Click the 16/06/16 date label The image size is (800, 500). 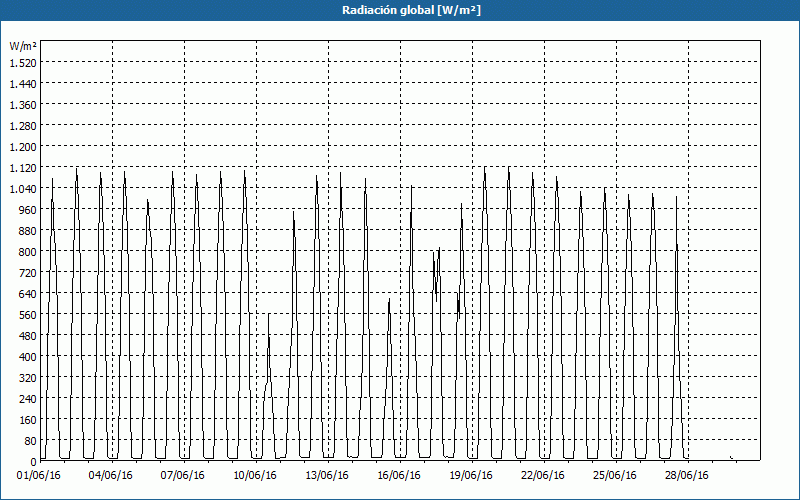pyautogui.click(x=399, y=475)
